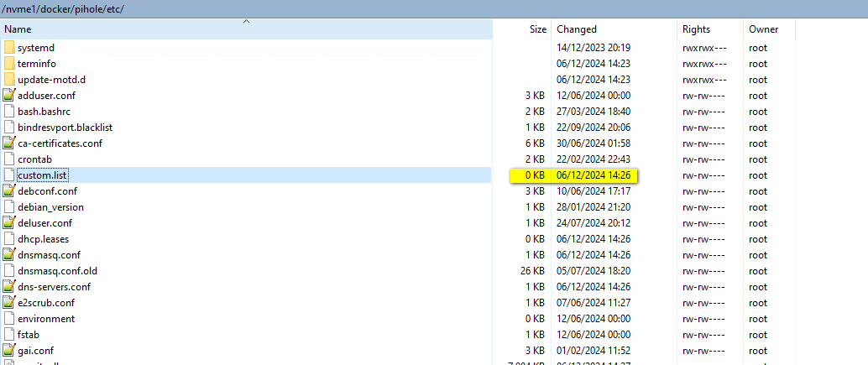
Task: Select the terminfo folder name
Action: tap(37, 64)
